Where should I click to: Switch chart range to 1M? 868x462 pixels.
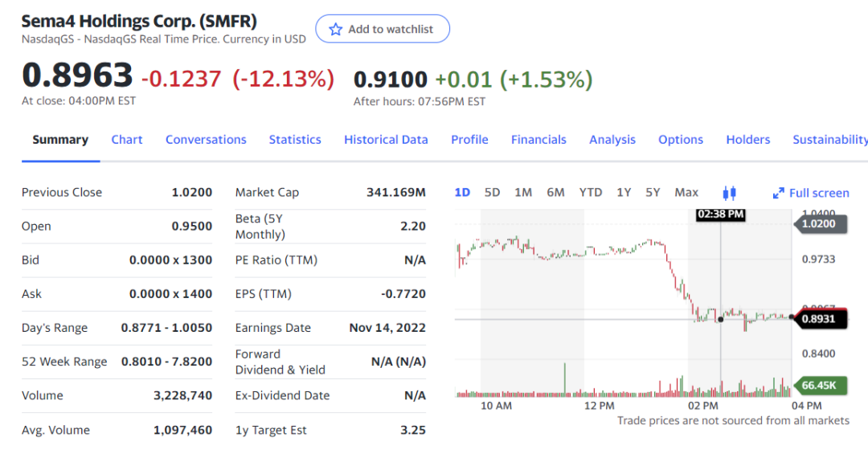pyautogui.click(x=523, y=193)
